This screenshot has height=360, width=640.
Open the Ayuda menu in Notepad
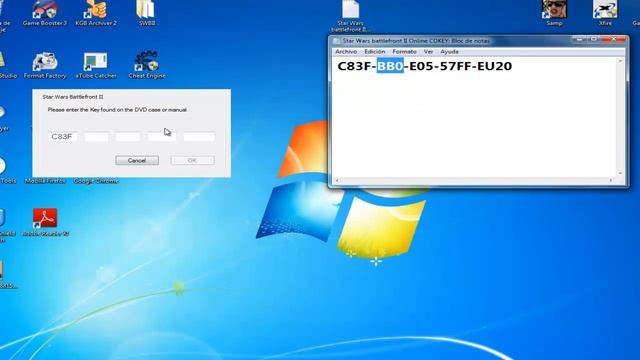coord(449,52)
